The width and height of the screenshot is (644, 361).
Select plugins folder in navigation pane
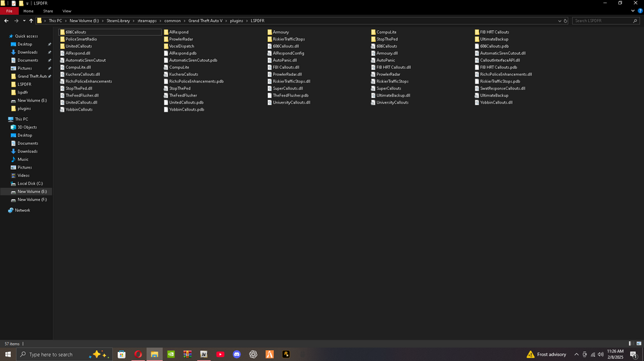point(24,109)
